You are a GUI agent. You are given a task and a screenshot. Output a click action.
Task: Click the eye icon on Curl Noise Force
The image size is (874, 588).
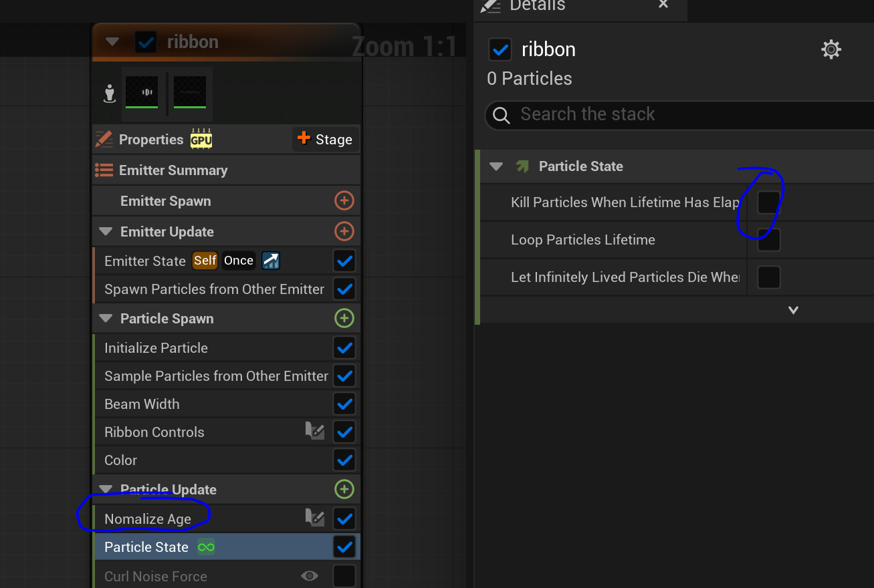coord(309,576)
